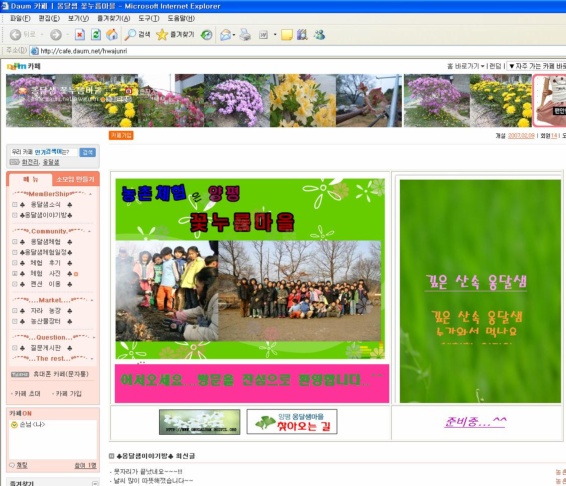Image resolution: width=566 pixels, height=486 pixels.
Task: Click the page icon in address bar
Action: coord(35,51)
